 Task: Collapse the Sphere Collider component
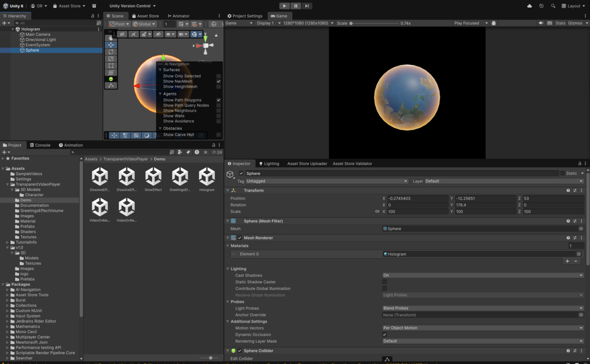tap(228, 351)
